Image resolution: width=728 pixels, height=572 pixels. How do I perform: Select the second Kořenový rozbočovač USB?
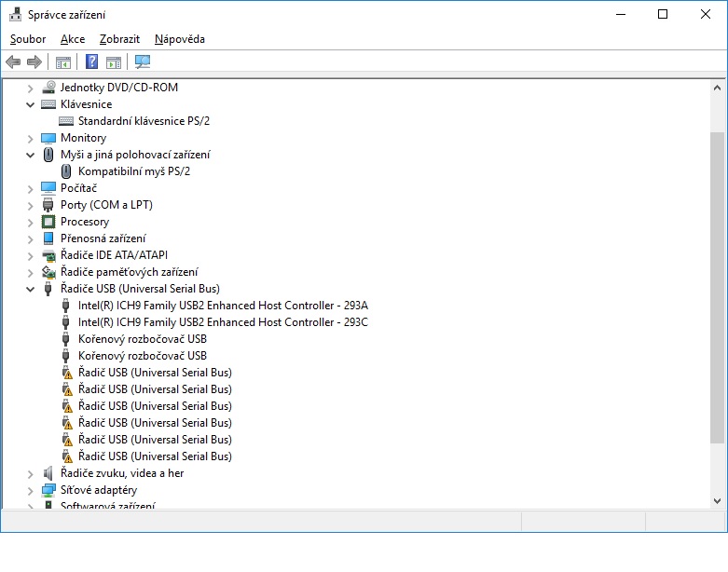[x=143, y=356]
